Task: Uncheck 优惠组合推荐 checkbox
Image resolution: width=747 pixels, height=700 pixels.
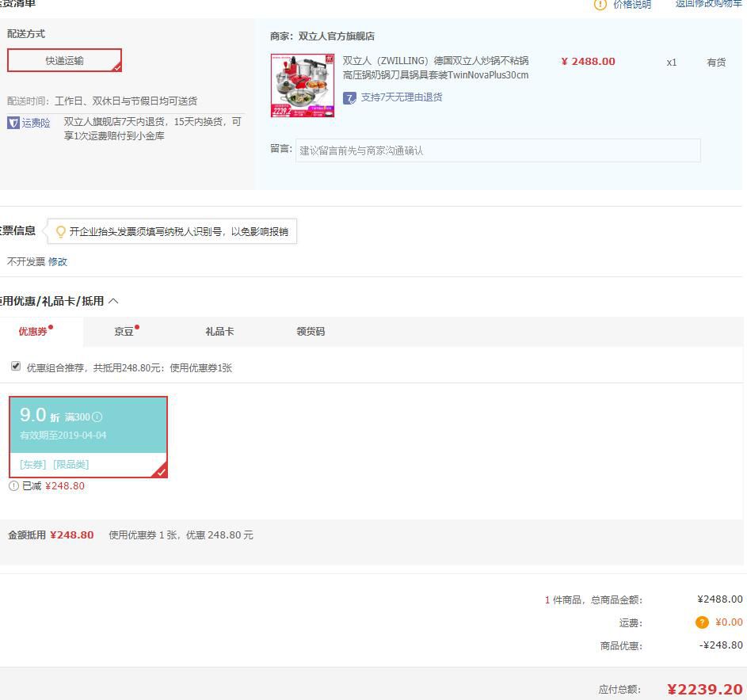Action: [16, 366]
